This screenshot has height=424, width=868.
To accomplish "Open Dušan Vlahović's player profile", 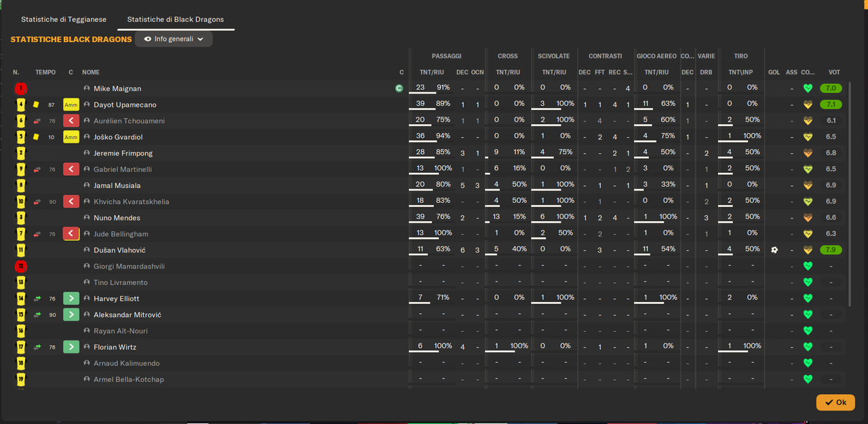I will tap(119, 250).
